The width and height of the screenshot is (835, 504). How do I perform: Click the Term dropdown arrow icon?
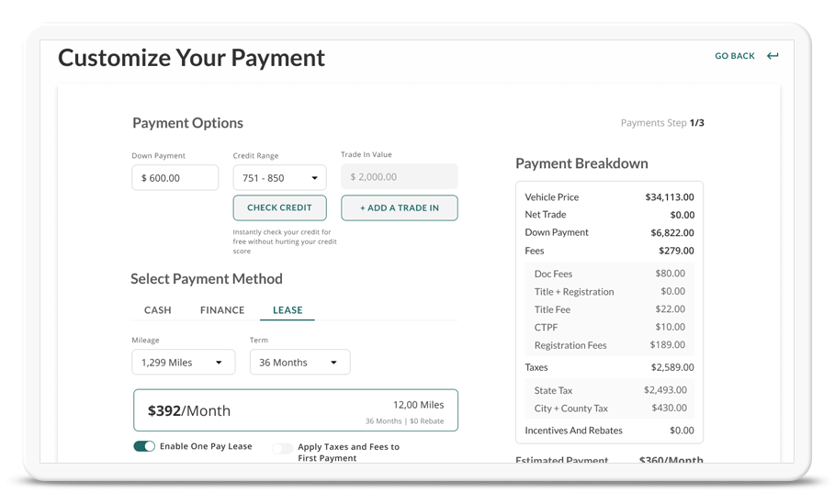(x=334, y=363)
